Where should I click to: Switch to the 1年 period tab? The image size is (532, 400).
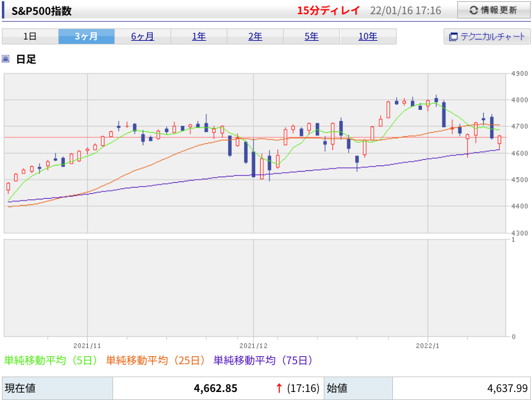(x=199, y=36)
